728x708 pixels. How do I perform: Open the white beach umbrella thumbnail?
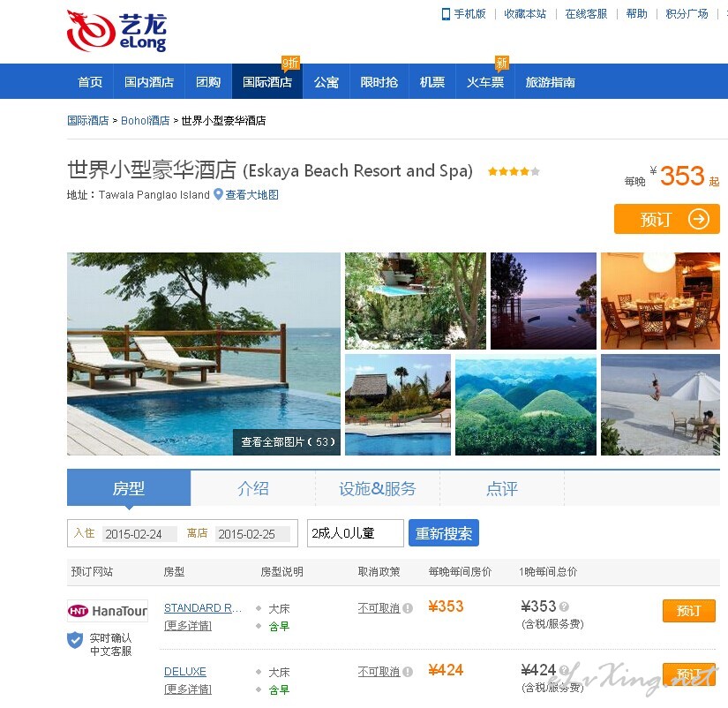[660, 404]
